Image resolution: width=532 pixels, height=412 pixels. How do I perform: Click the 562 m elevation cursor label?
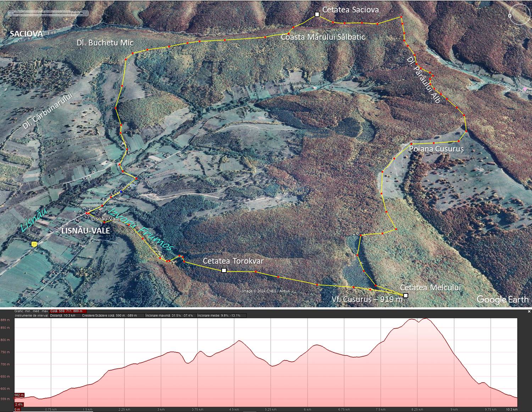click(x=19, y=395)
